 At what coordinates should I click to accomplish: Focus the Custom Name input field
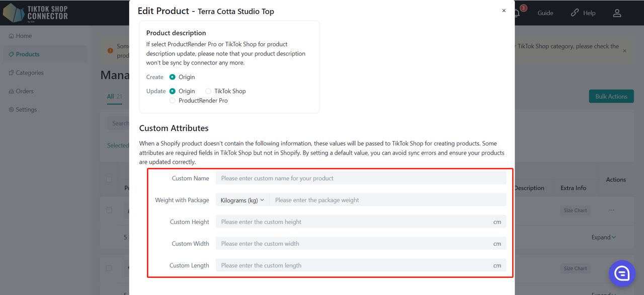click(x=361, y=178)
